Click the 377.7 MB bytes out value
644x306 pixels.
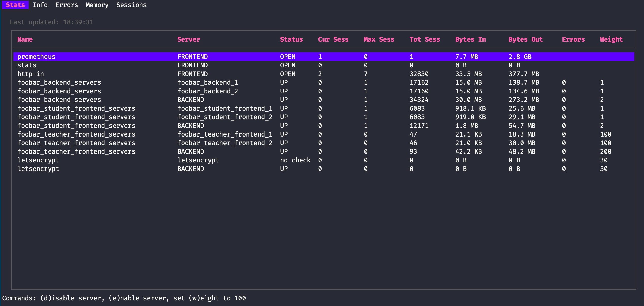524,74
